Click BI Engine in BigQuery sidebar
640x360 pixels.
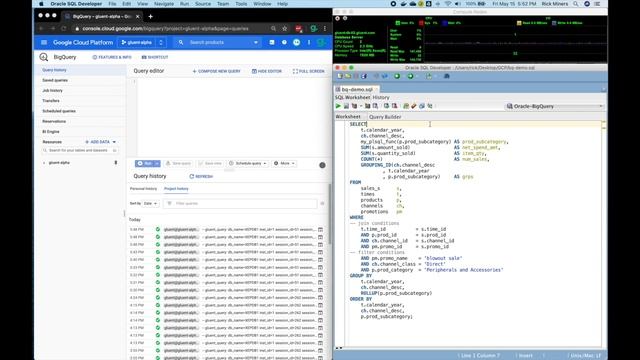point(51,131)
